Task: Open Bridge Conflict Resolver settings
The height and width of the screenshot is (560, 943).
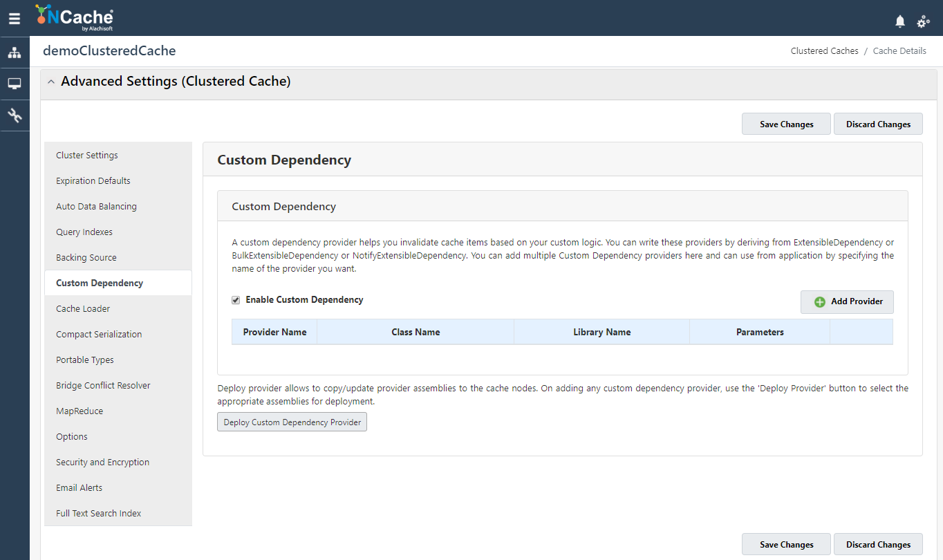Action: point(118,385)
